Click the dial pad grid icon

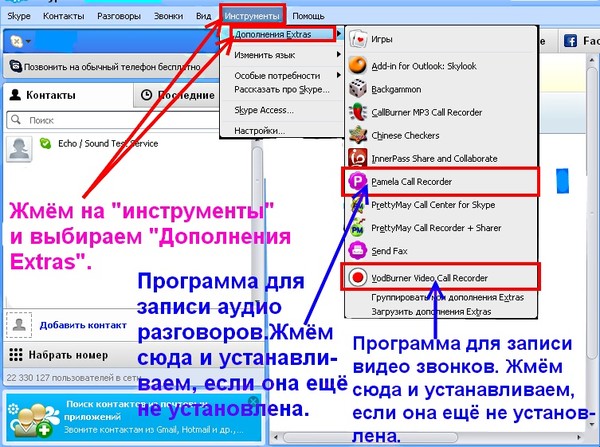(16, 355)
